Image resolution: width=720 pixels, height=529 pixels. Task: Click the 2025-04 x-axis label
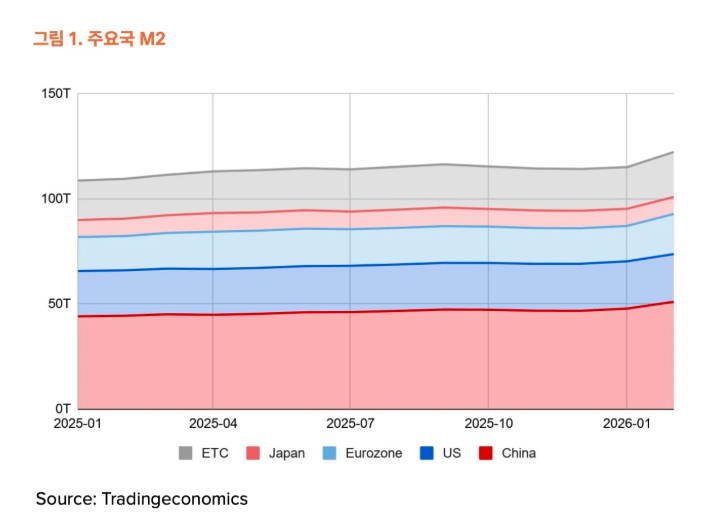(213, 424)
